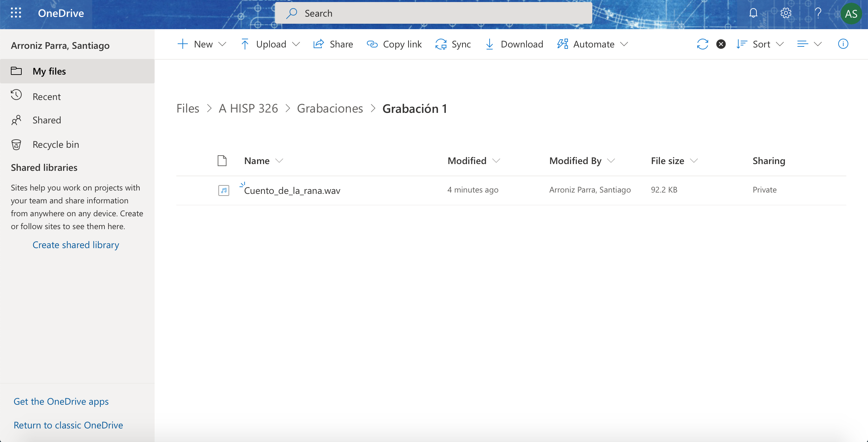Viewport: 868px width, 442px height.
Task: Open the app launcher waffle icon
Action: pyautogui.click(x=16, y=13)
